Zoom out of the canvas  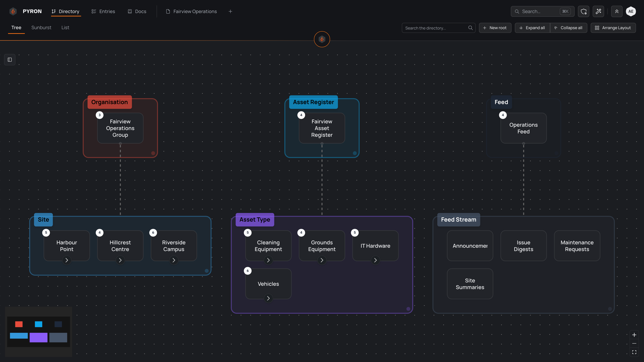pos(634,344)
